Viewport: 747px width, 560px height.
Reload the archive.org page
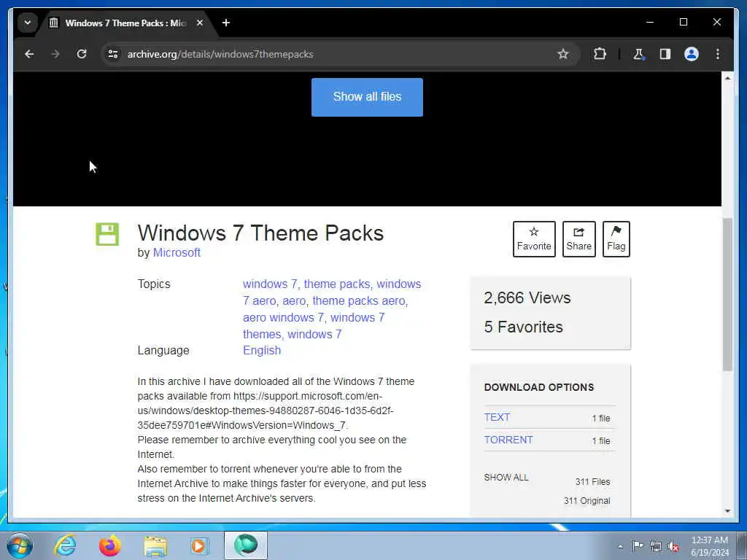[x=82, y=54]
